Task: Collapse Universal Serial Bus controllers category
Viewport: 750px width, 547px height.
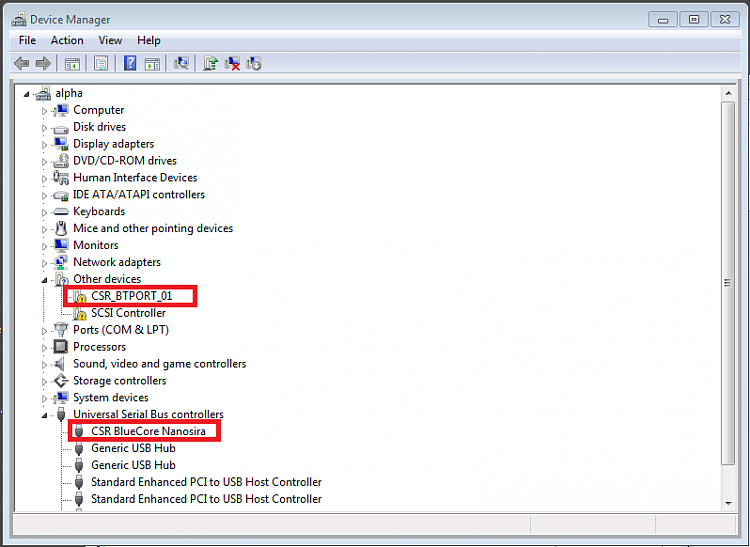Action: 44,416
